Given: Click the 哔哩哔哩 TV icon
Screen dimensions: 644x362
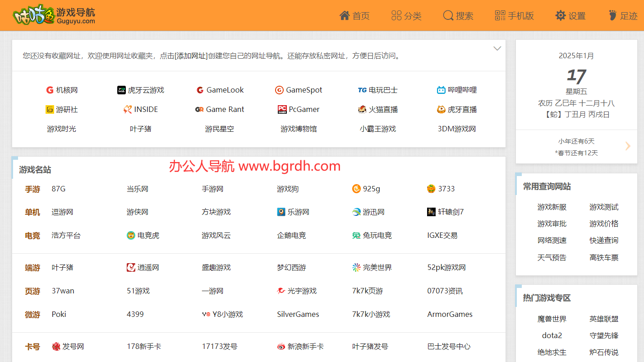Looking at the screenshot, I should tap(441, 90).
